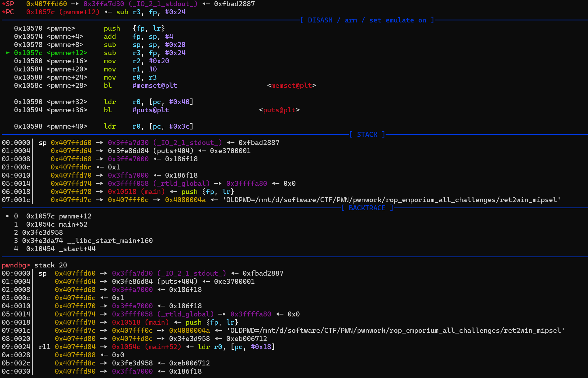Click backtrace frame 2 address 0x3fe3d958
The height and width of the screenshot is (378, 588).
tap(43, 232)
